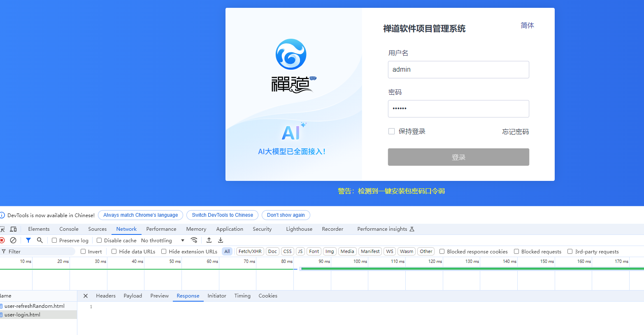Filter requests by CSS

(288, 251)
